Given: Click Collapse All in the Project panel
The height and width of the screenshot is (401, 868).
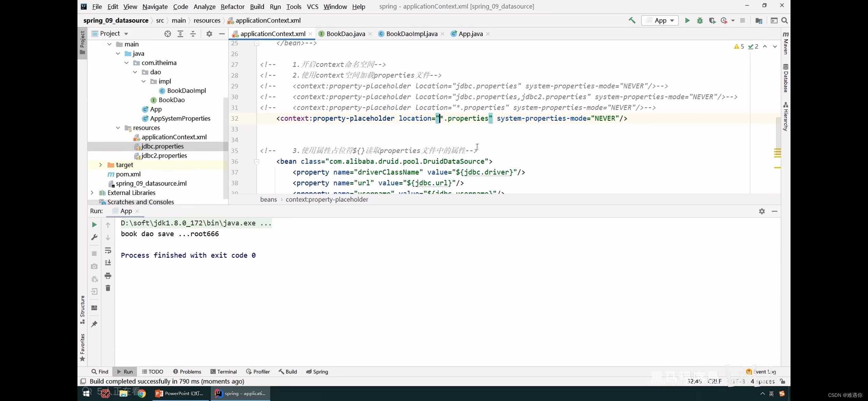Looking at the screenshot, I should (x=193, y=34).
